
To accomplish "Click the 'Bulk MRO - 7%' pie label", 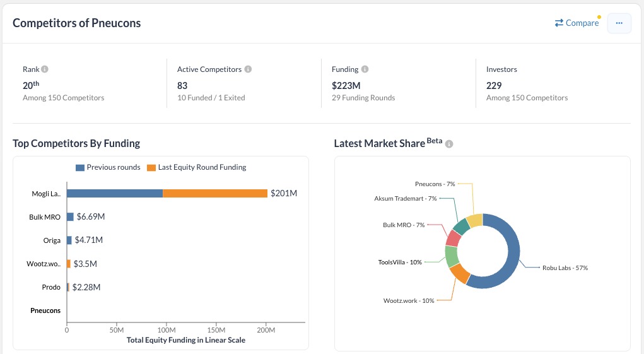I will [404, 225].
